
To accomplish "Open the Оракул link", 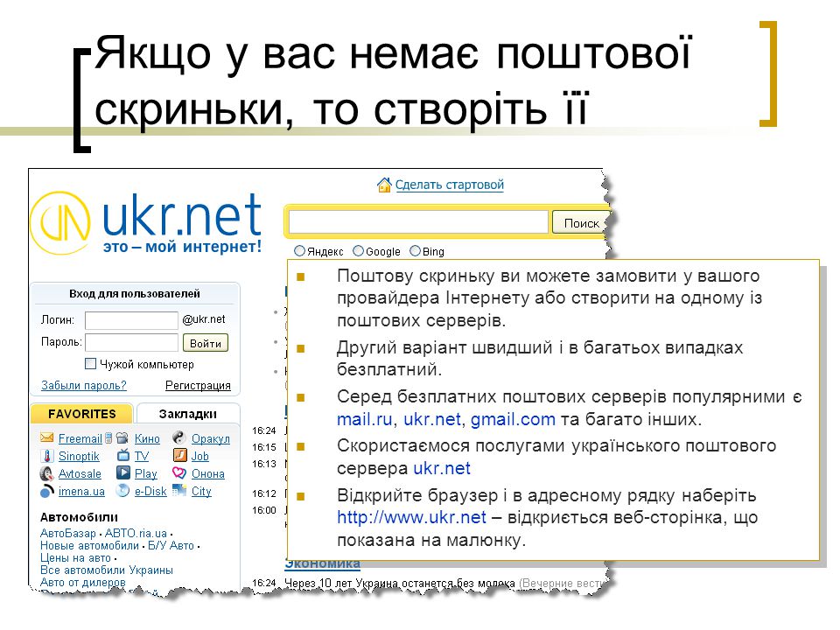I will click(x=211, y=438).
